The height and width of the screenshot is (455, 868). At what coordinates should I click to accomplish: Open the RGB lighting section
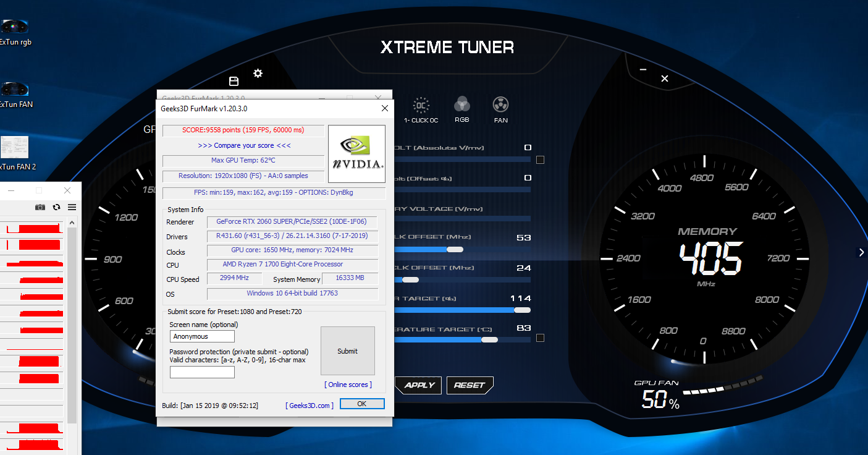tap(462, 109)
